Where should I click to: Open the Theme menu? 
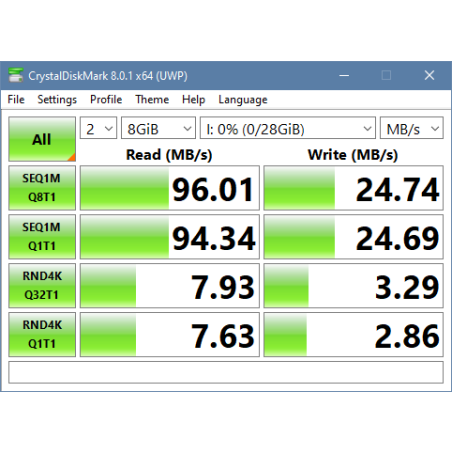point(152,99)
